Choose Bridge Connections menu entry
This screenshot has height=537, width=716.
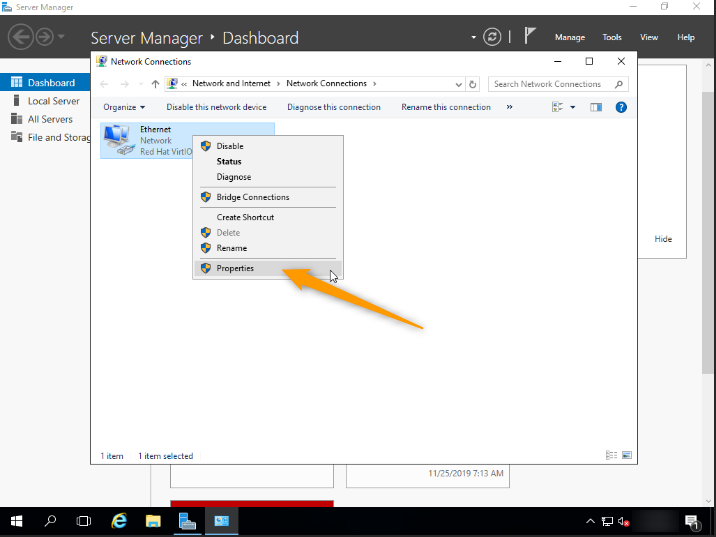pyautogui.click(x=252, y=197)
